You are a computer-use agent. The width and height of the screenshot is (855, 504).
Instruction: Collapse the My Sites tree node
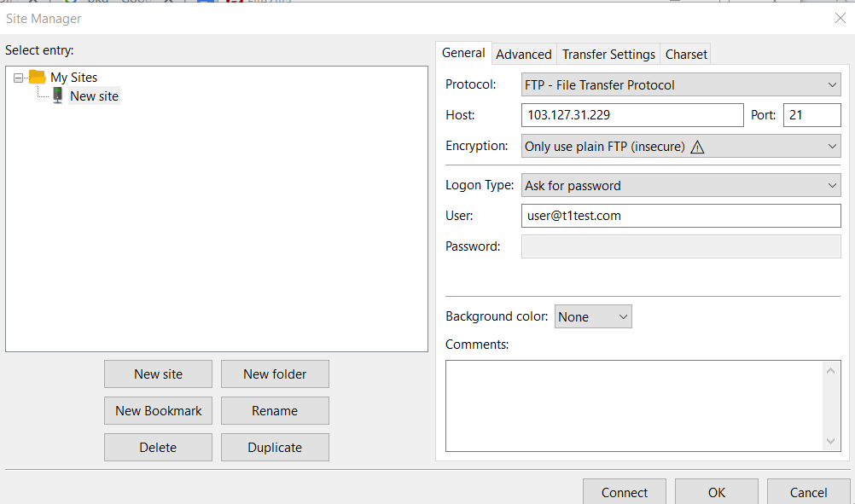[x=18, y=78]
